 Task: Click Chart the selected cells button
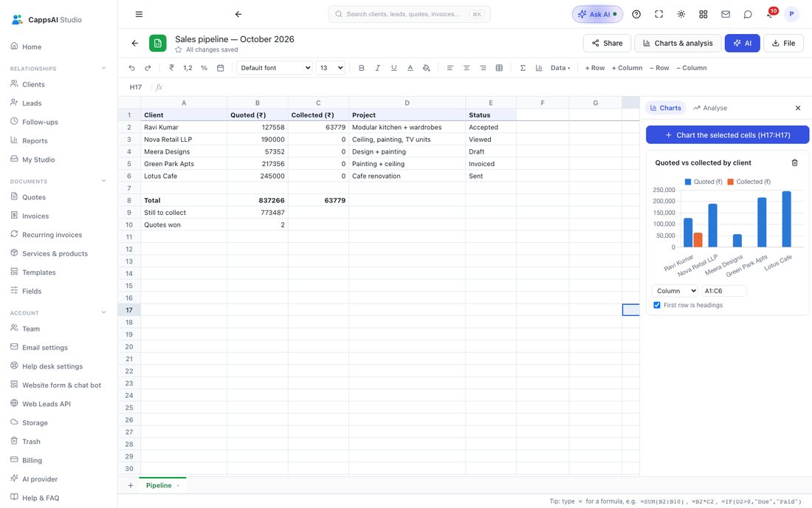pos(727,135)
